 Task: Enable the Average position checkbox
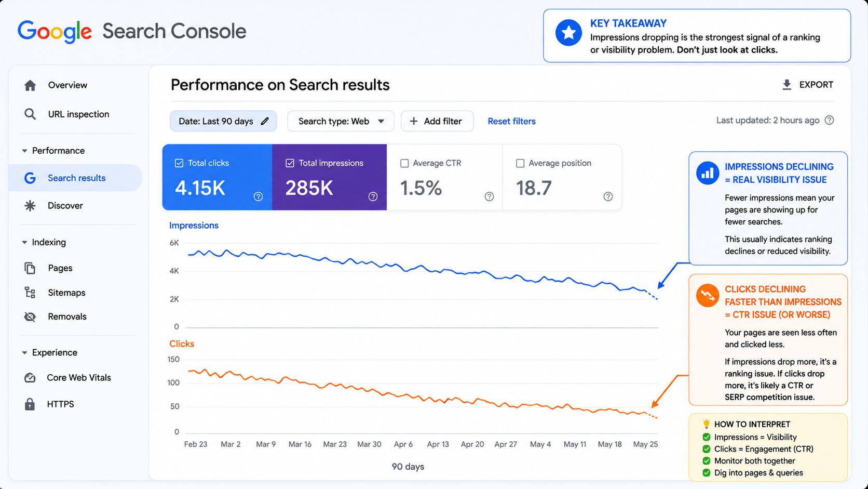pyautogui.click(x=520, y=163)
